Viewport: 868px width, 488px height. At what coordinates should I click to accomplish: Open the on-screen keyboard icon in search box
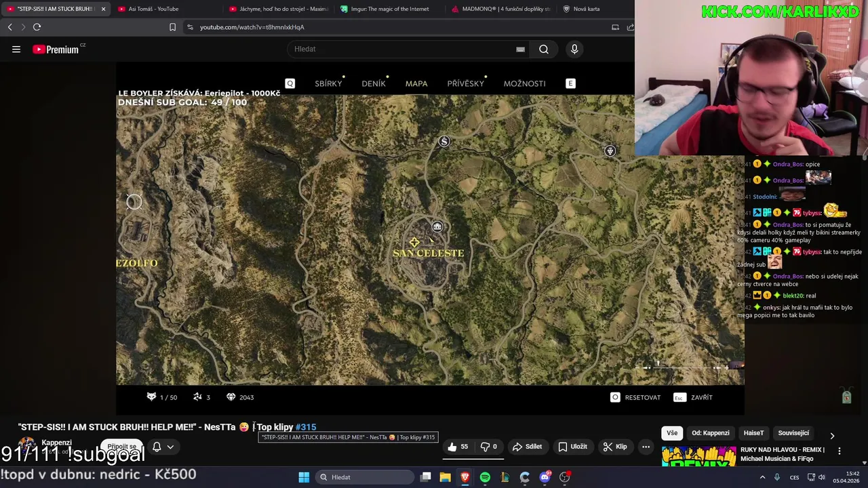coord(520,49)
